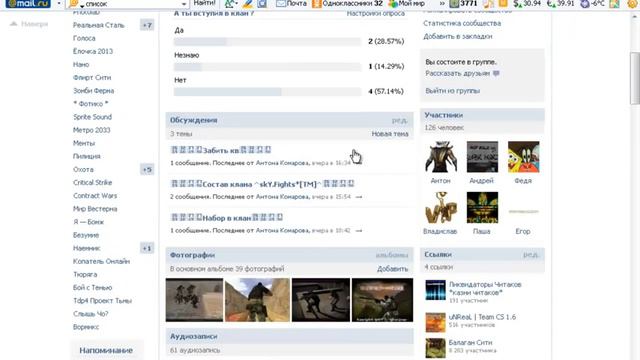Open member Владислав's VIP avatar
Viewport: 640px width, 360px height.
[441, 207]
